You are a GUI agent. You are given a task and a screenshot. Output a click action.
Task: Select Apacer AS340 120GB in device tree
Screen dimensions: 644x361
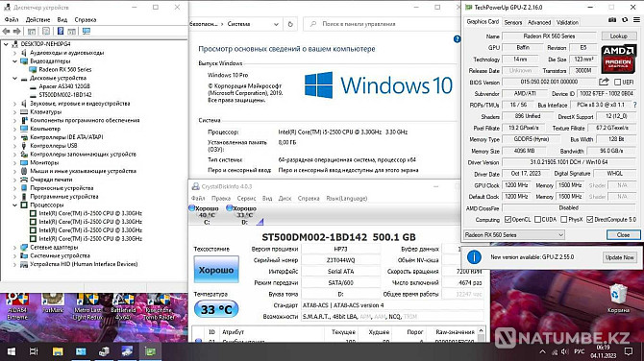coord(64,86)
